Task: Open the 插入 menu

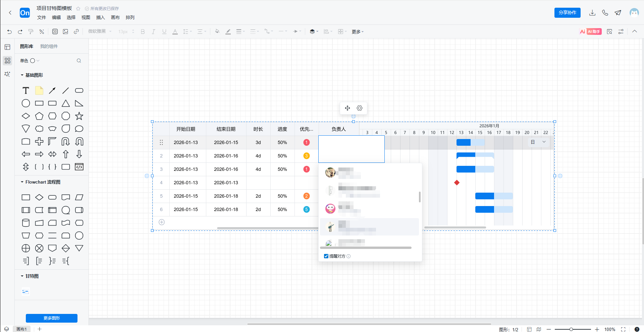Action: 100,17
